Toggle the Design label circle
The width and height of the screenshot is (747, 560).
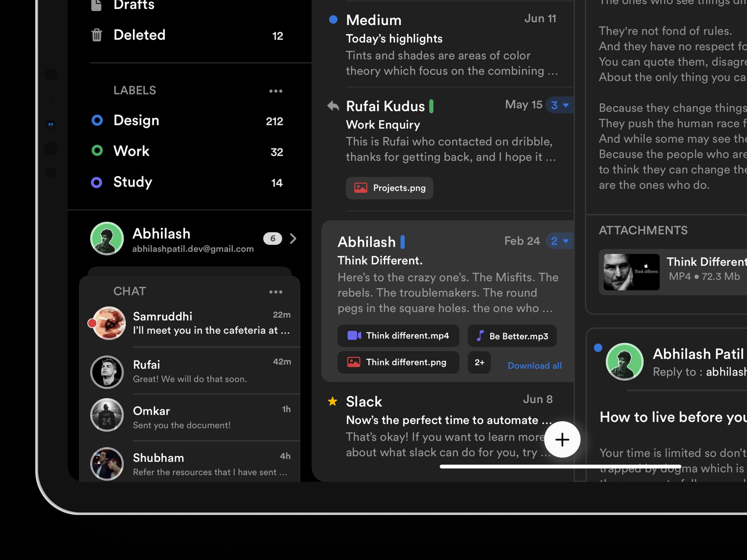pyautogui.click(x=97, y=121)
